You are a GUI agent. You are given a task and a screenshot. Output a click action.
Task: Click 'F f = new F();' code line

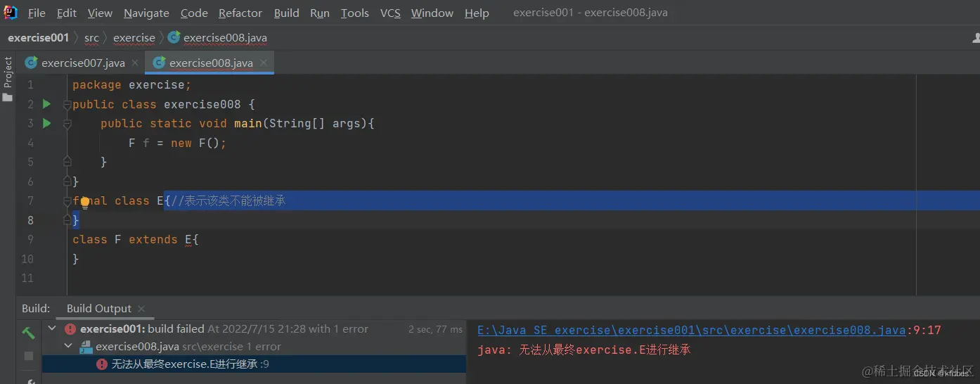click(177, 143)
